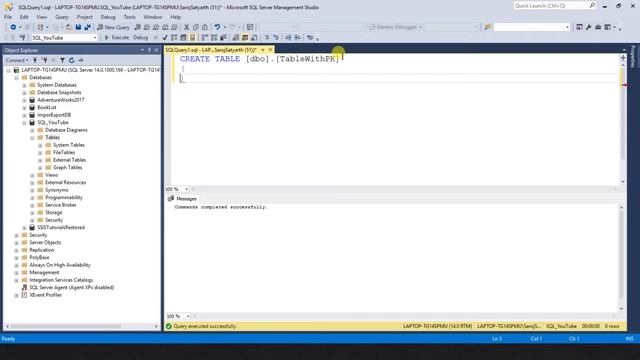Select the XEvent Profiler node
The image size is (640, 360).
[x=45, y=295]
